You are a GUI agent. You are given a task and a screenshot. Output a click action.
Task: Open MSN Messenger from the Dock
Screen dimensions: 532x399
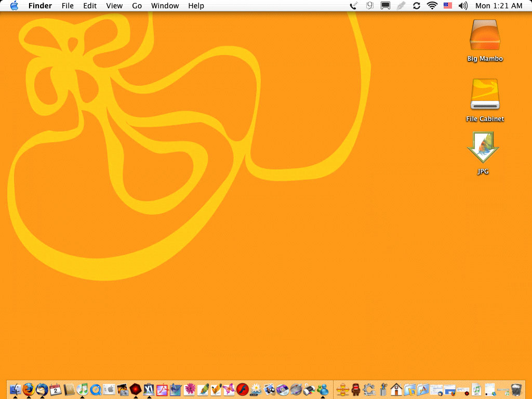point(323,390)
